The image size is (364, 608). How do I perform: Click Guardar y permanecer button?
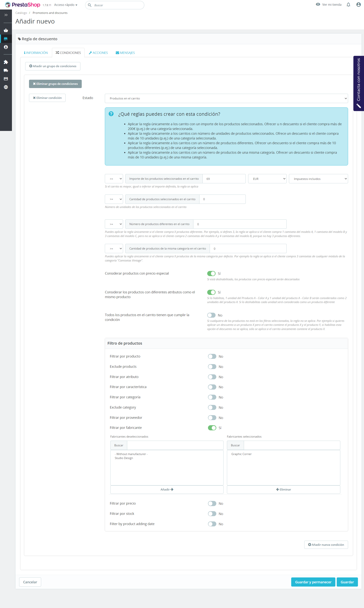(x=313, y=582)
